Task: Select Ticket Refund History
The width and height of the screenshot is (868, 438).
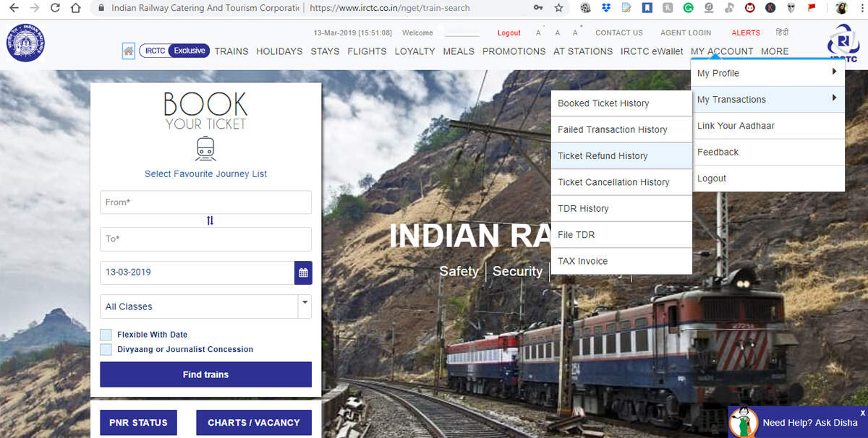Action: (x=621, y=155)
